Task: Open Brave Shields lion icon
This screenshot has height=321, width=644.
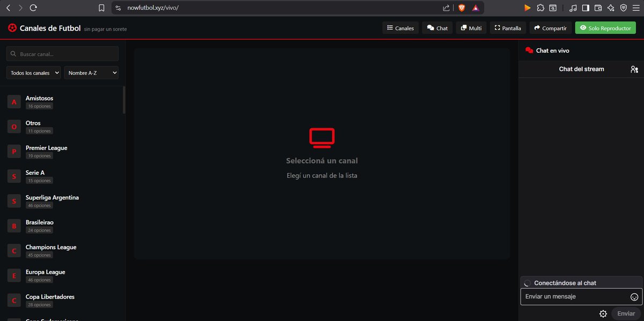Action: click(462, 8)
